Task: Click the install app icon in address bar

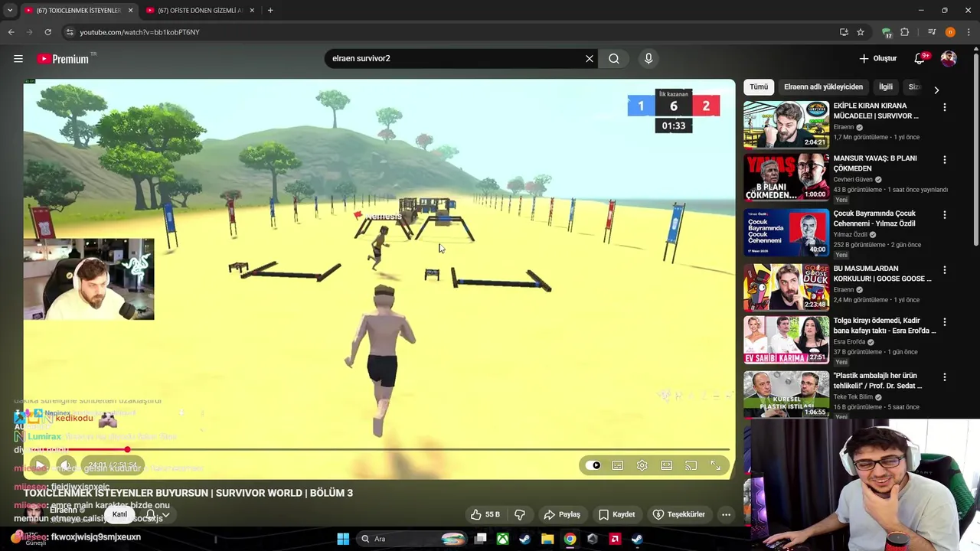Action: tap(844, 32)
